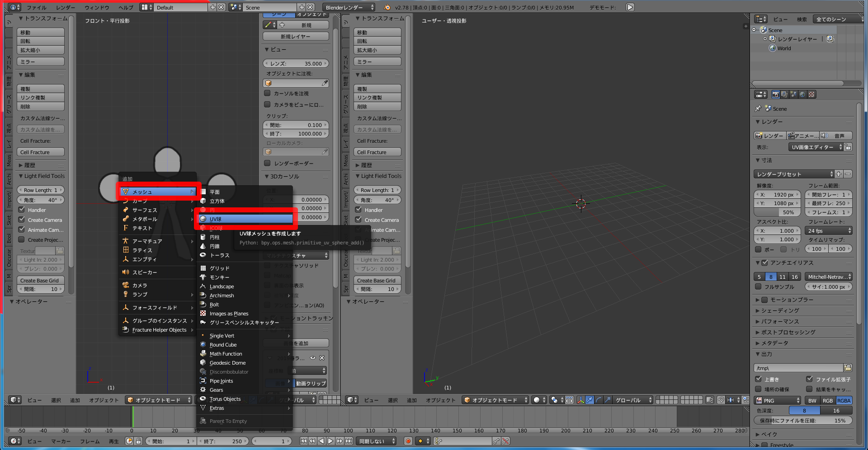Screen dimensions: 868x450
Task: Open the World properties tab (globe icon)
Action: (802, 94)
